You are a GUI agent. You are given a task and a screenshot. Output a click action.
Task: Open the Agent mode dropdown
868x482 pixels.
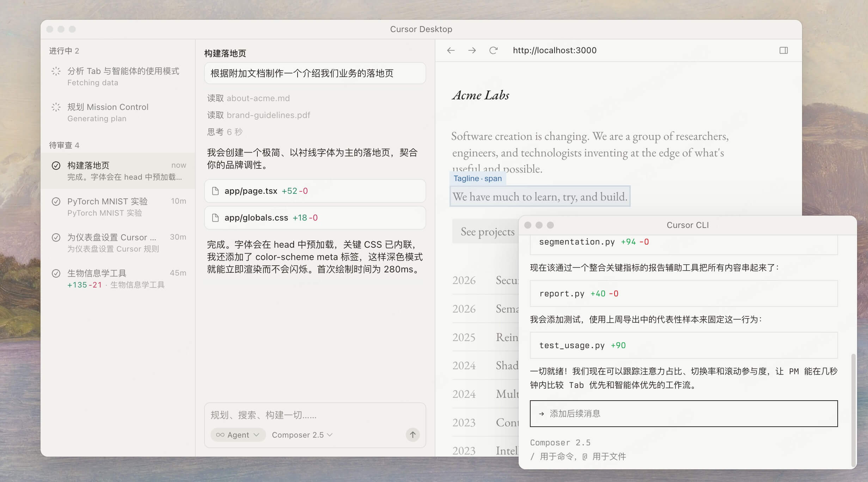238,435
